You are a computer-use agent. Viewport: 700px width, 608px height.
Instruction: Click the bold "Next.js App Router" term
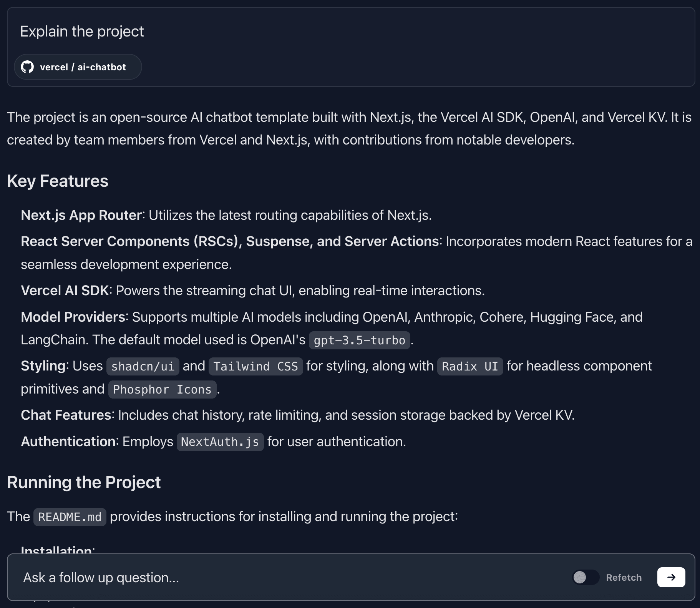[81, 215]
